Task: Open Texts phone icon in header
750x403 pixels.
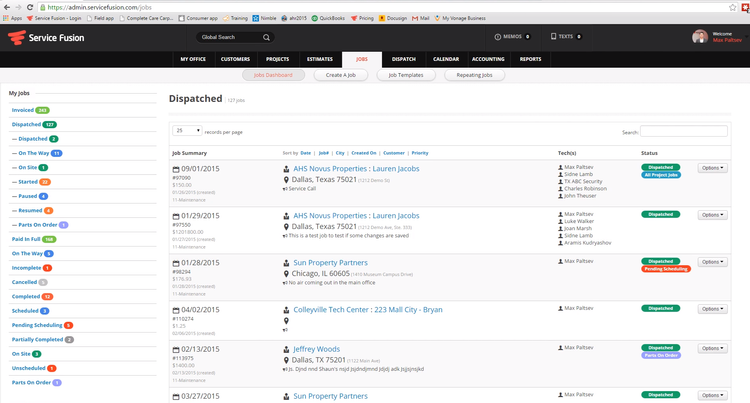Action: (x=554, y=37)
